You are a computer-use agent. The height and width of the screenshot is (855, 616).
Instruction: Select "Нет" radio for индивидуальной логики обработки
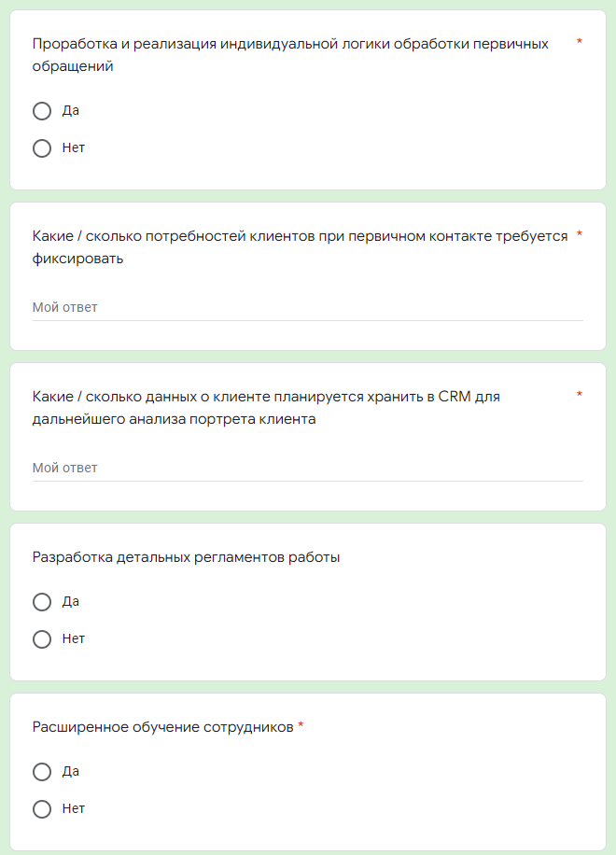click(42, 147)
